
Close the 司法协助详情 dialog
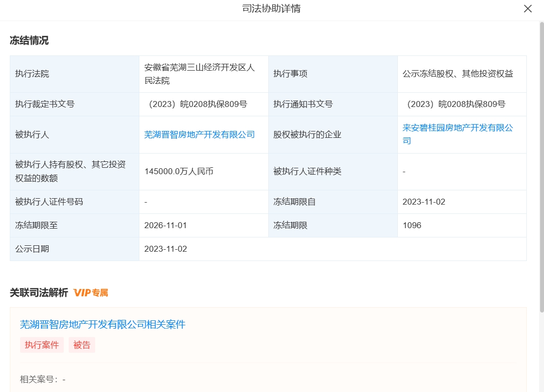(x=528, y=9)
